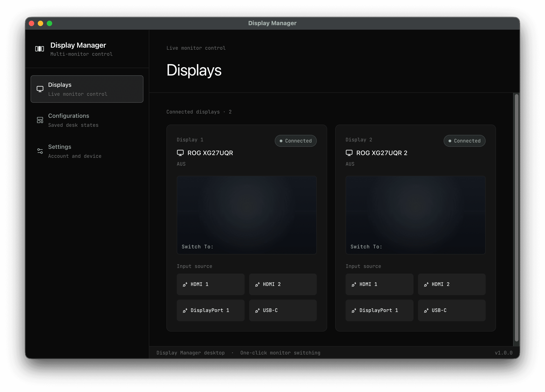The image size is (545, 392).
Task: Open Settings in the sidebar
Action: pos(87,151)
